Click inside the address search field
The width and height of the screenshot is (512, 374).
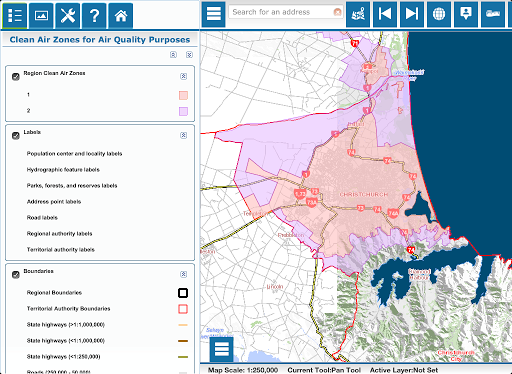(x=282, y=12)
